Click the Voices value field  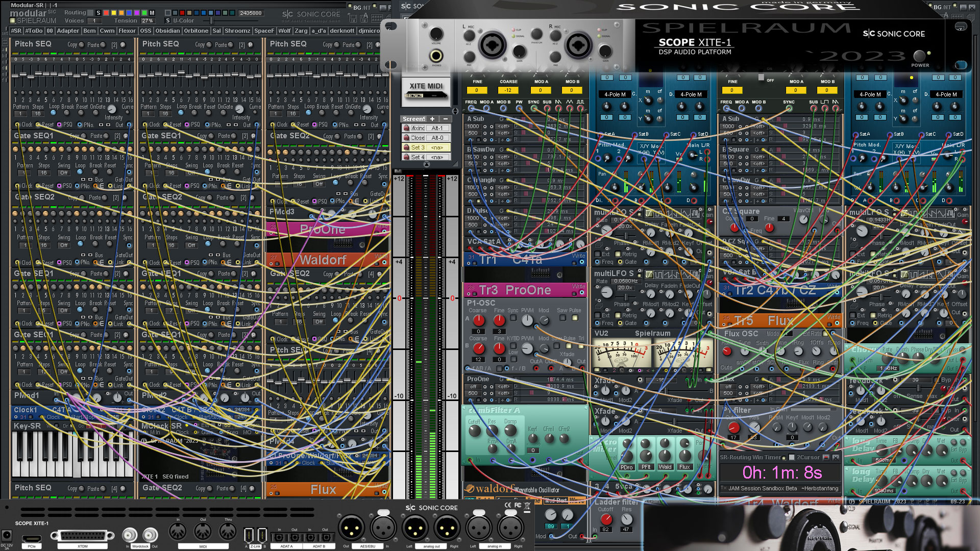click(94, 20)
